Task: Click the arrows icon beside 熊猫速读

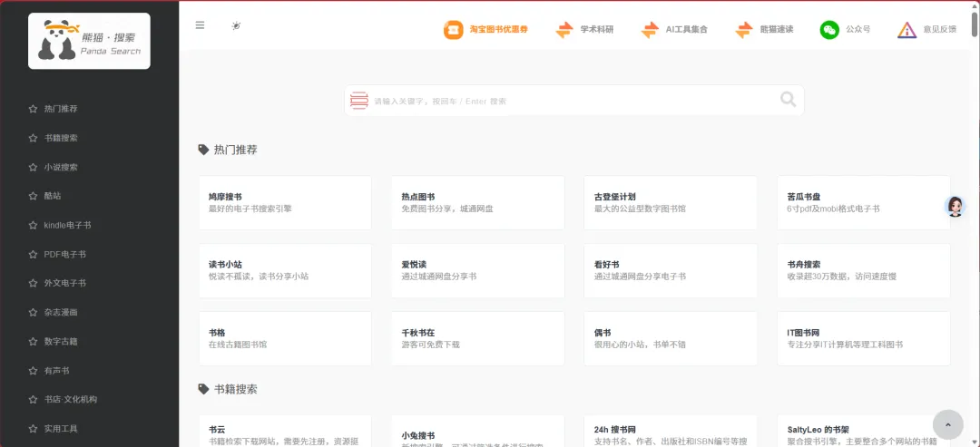Action: point(744,29)
